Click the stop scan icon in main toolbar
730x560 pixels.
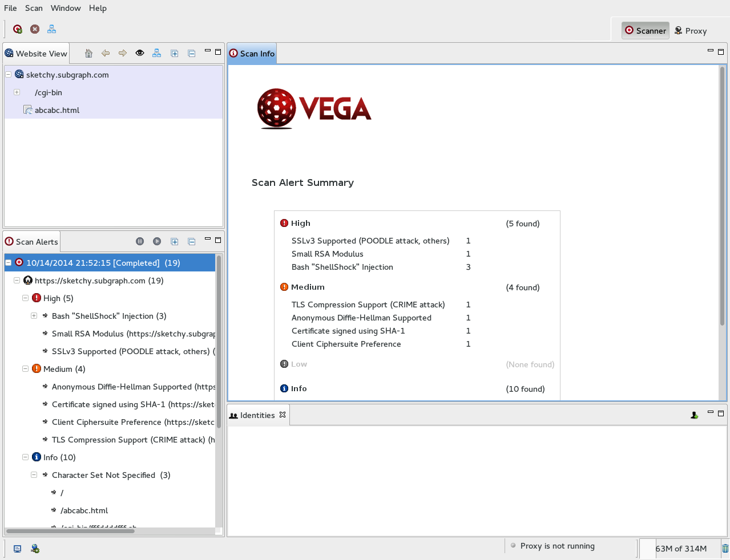point(35,29)
